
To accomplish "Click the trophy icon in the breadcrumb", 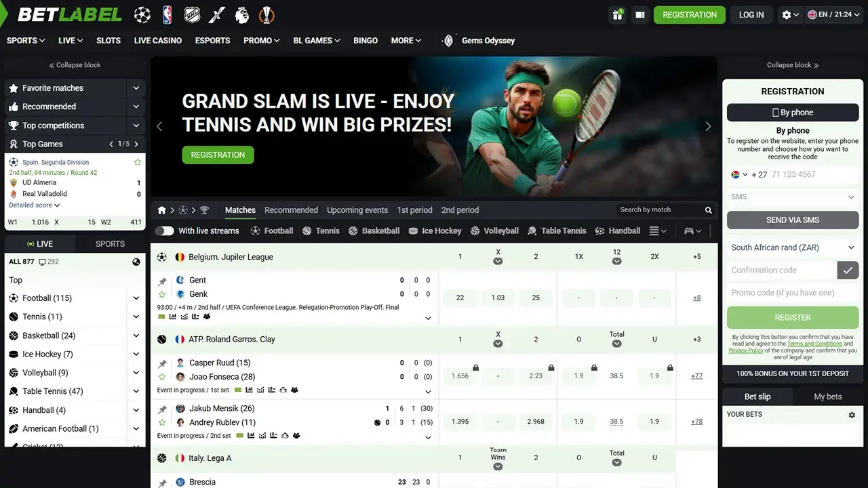I will 204,210.
